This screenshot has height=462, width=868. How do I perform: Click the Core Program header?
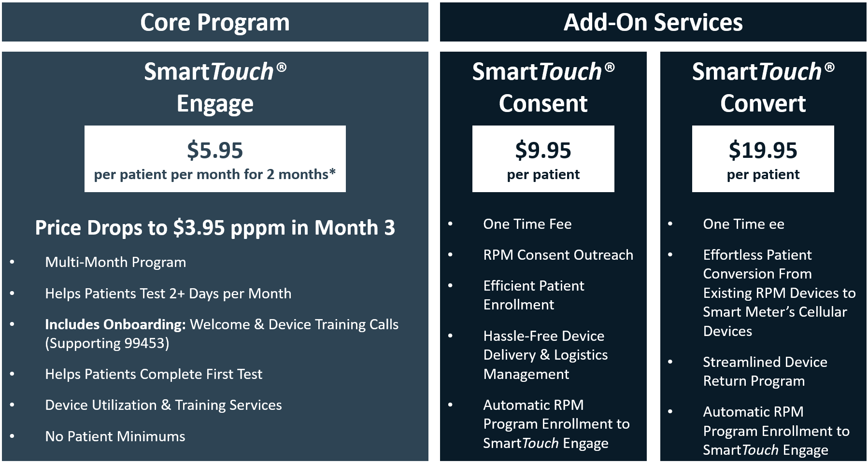tap(215, 23)
